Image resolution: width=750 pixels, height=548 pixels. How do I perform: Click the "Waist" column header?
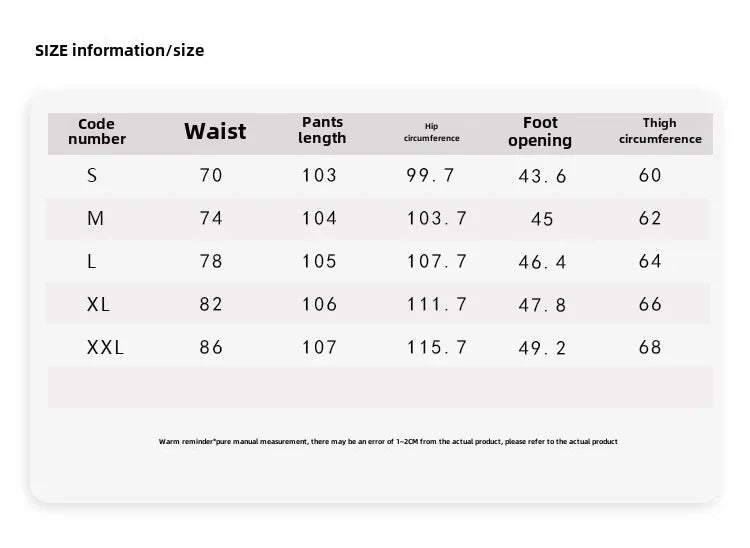coord(214,132)
